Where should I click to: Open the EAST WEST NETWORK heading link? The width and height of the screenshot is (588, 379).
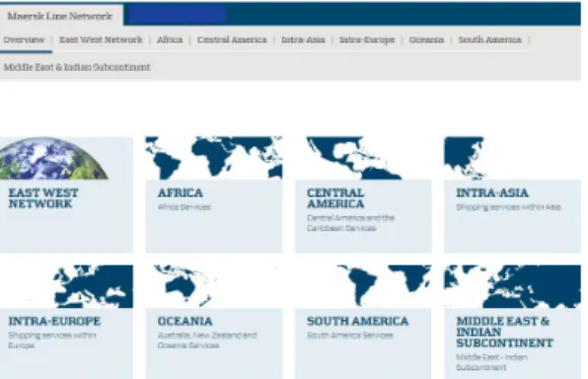pyautogui.click(x=43, y=198)
